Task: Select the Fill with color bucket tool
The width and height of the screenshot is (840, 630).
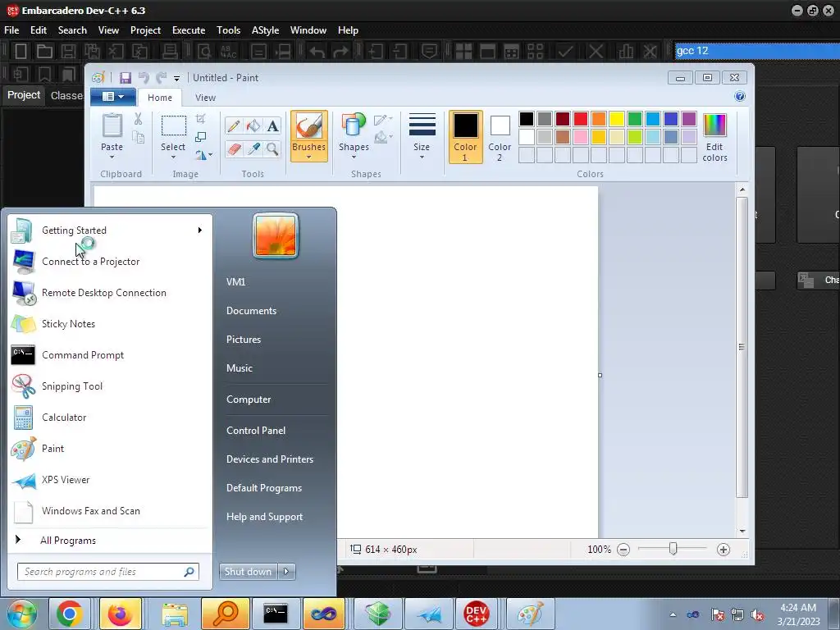Action: coord(253,126)
